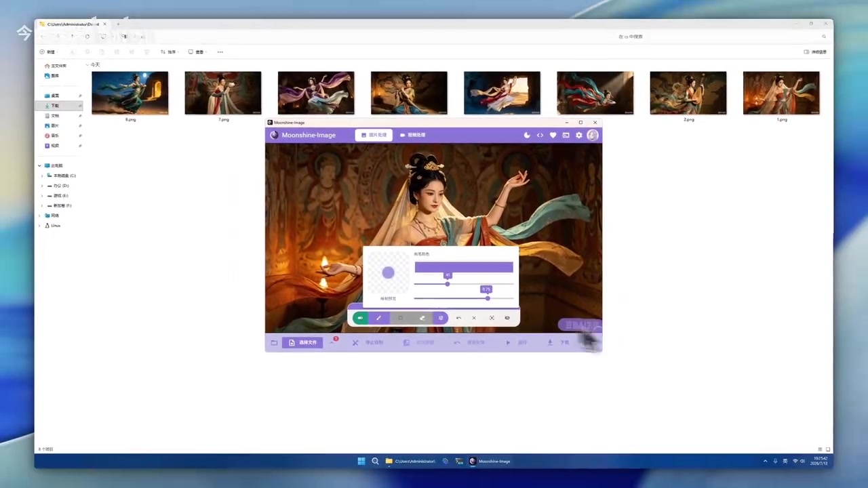The image size is (868, 488).
Task: Click the Moonshine-Image logo icon
Action: pyautogui.click(x=274, y=135)
